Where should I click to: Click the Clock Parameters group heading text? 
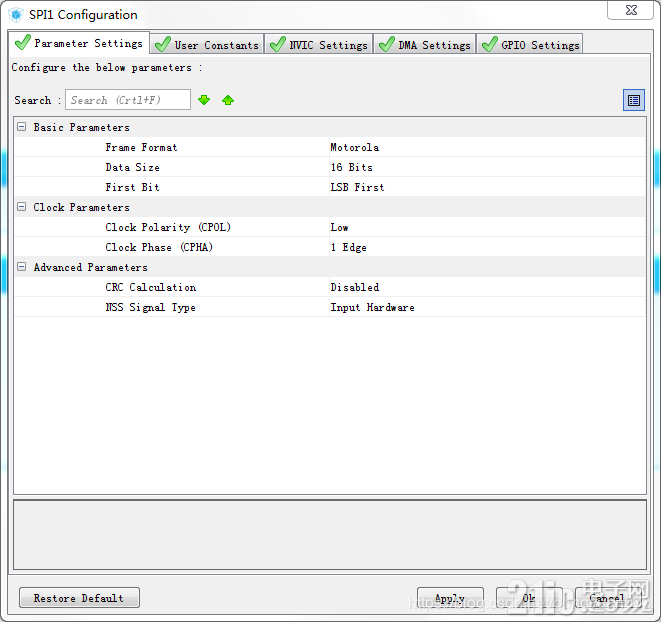point(81,207)
